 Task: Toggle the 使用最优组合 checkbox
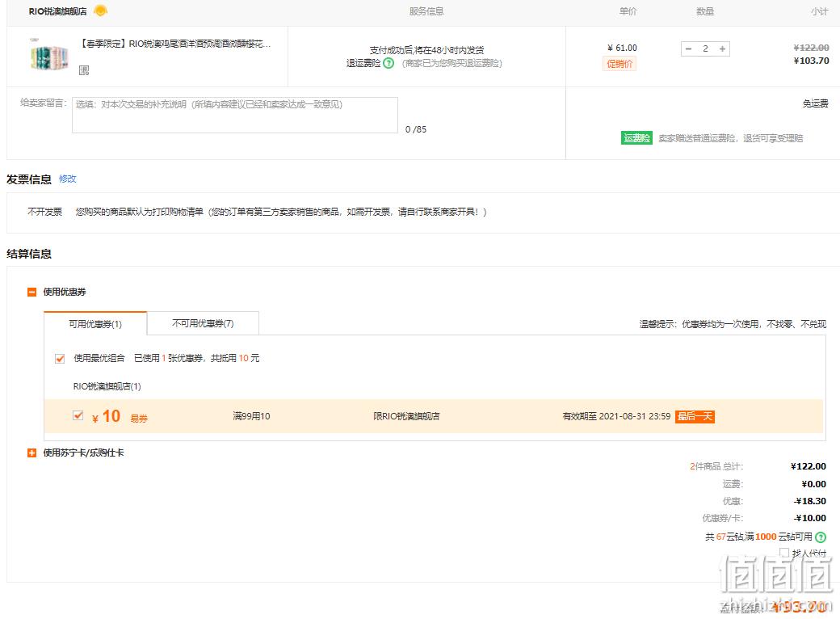pos(60,359)
